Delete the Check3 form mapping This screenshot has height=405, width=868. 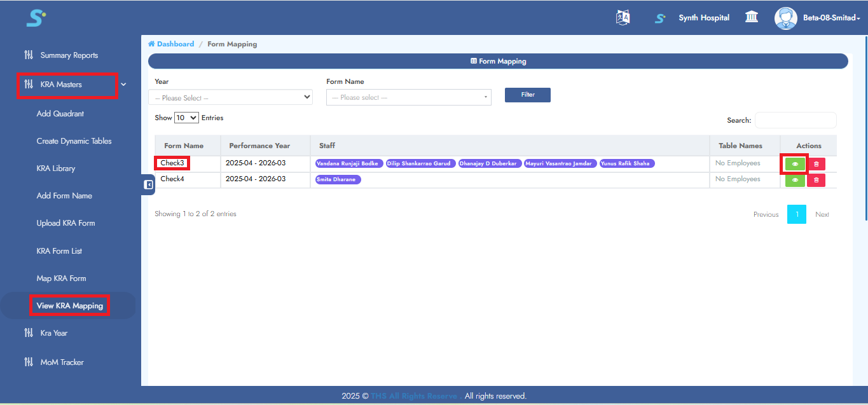tap(816, 164)
